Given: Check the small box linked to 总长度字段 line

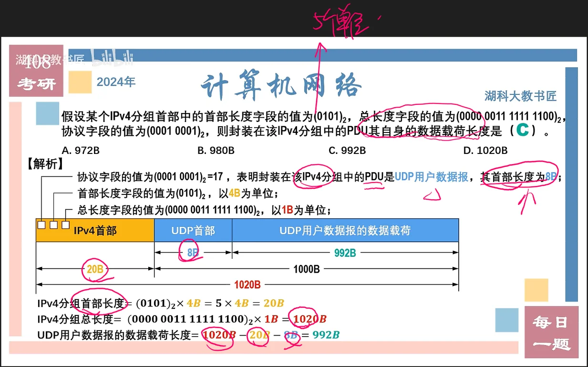Looking at the screenshot, I should pos(65,224).
